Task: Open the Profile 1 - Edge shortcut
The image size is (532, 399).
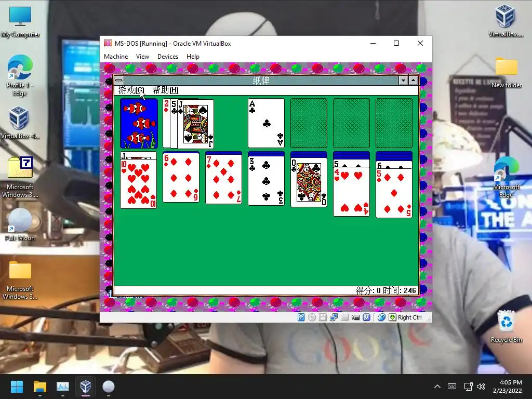Action: click(20, 75)
